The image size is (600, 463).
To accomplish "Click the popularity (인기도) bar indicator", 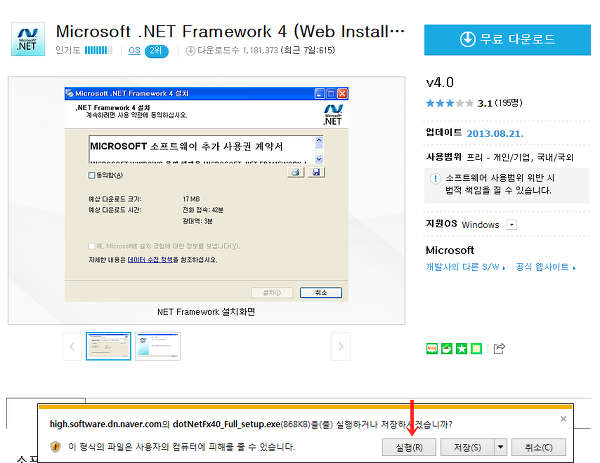I will click(99, 50).
